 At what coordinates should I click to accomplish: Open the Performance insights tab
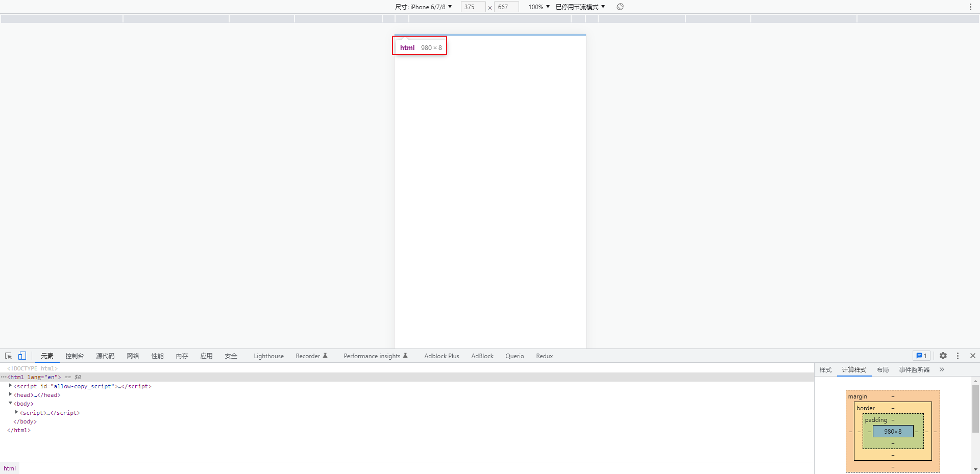376,356
